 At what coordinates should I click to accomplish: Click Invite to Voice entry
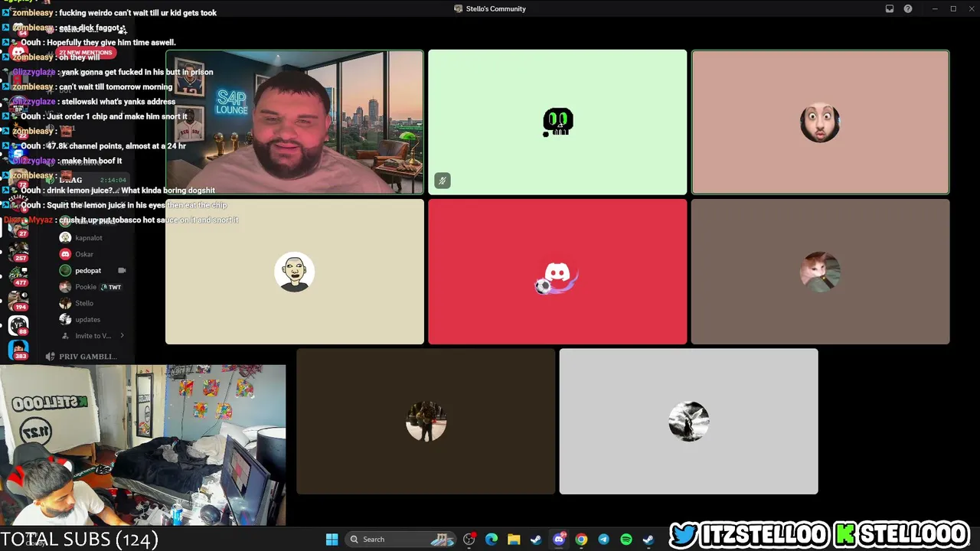(92, 336)
